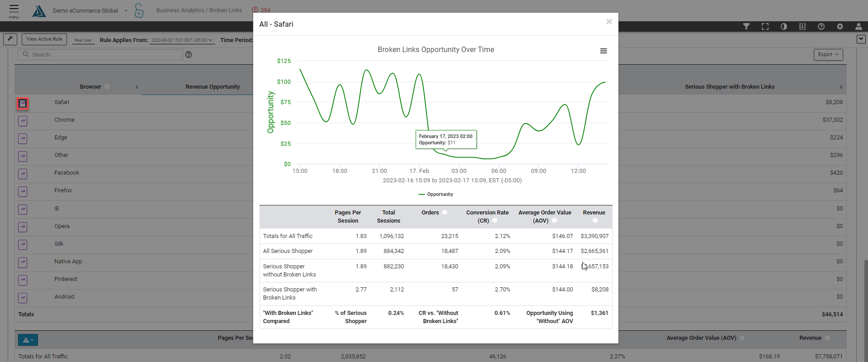Open the help question mark icon
868x362 pixels.
(821, 27)
